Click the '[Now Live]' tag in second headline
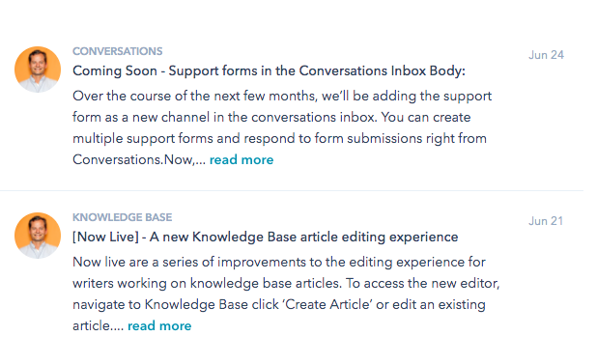This screenshot has height=364, width=597. (x=105, y=237)
